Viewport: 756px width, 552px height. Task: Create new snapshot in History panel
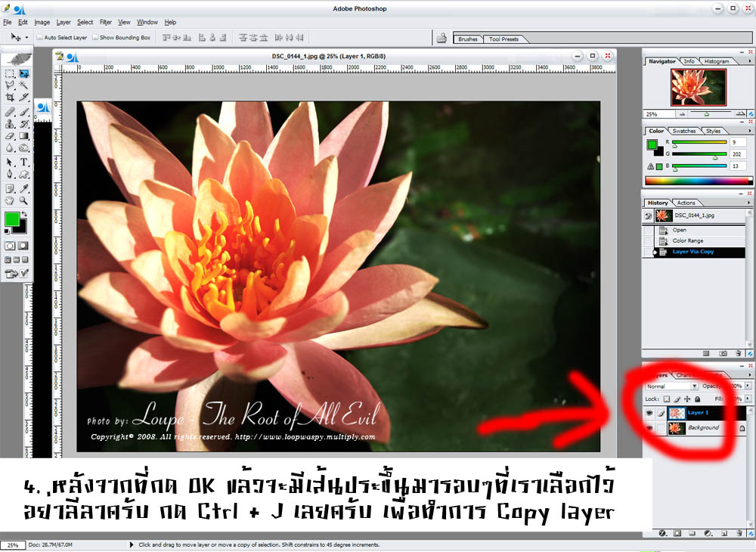[x=723, y=353]
